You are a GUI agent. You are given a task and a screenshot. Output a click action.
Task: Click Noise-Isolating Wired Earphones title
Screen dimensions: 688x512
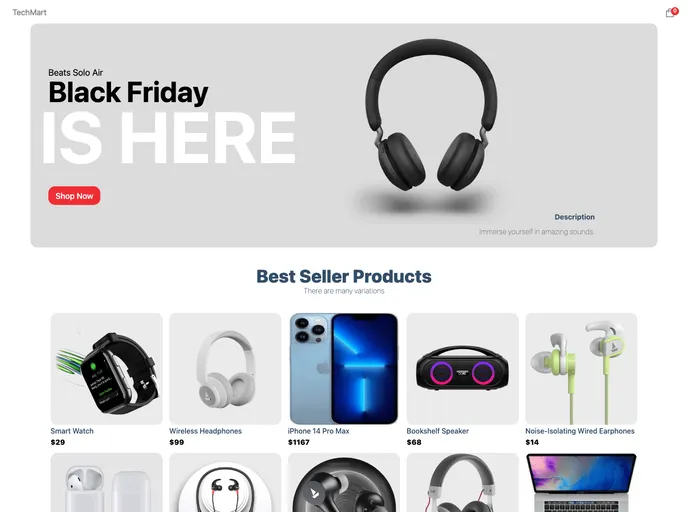point(580,431)
